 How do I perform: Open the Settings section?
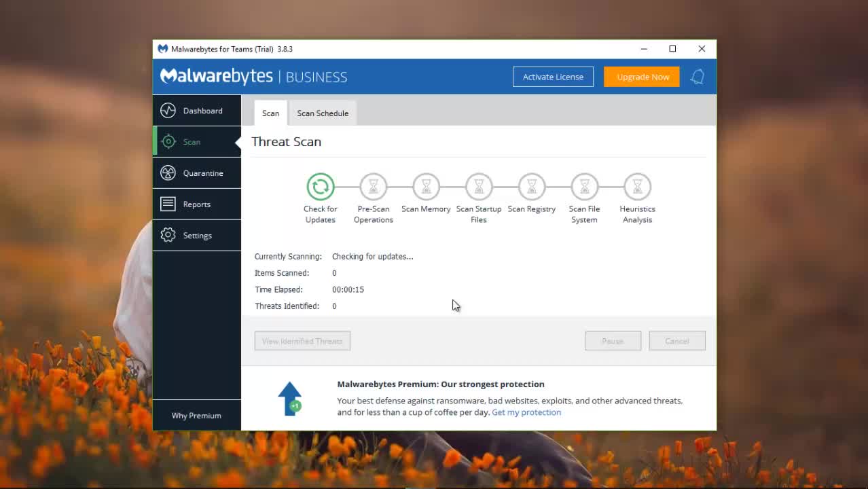tap(197, 236)
